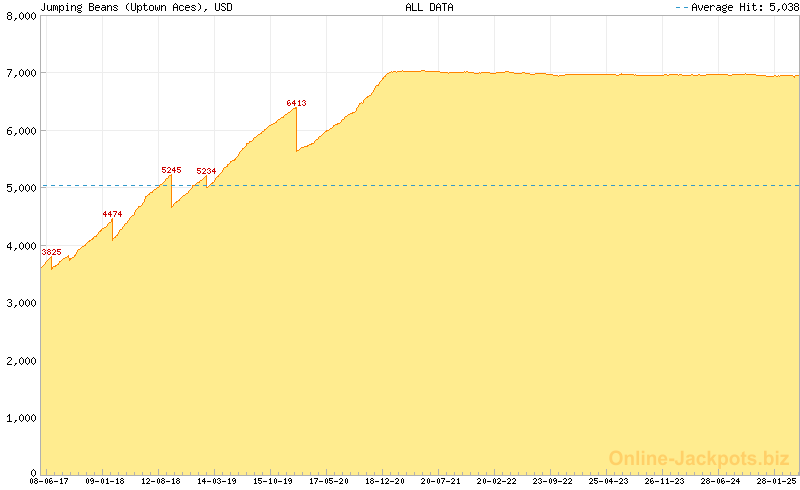The width and height of the screenshot is (800, 490).
Task: Click the 12-08-18 date label
Action: (x=161, y=481)
